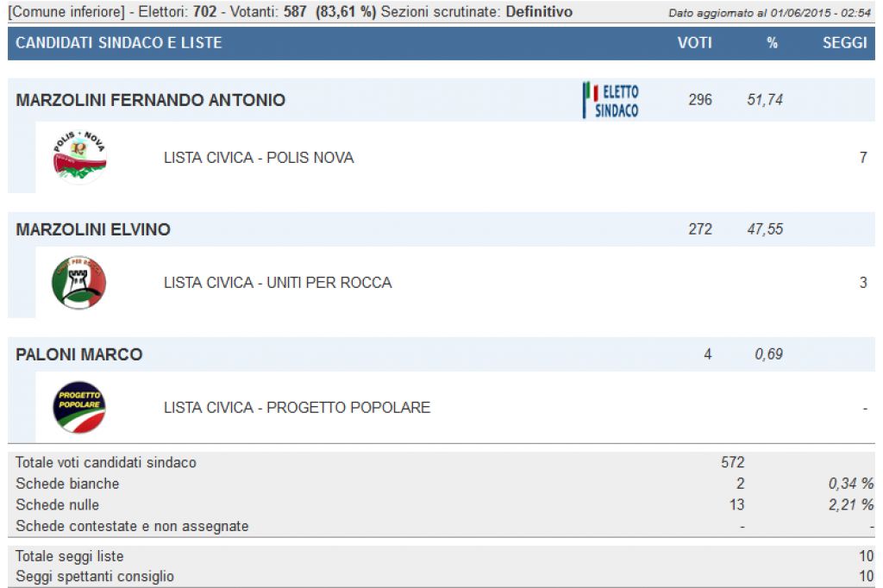Select candidate Paloni Marco
Screen dimensions: 883x588
(79, 354)
